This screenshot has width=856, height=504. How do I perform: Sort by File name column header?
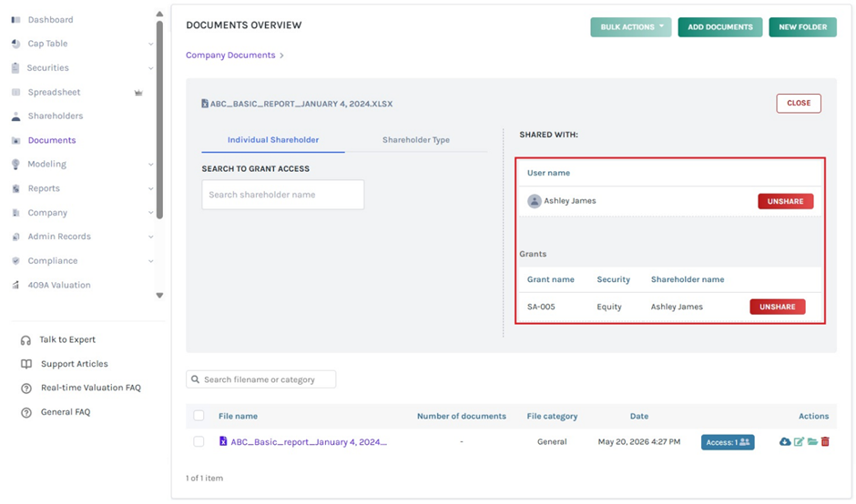(238, 416)
